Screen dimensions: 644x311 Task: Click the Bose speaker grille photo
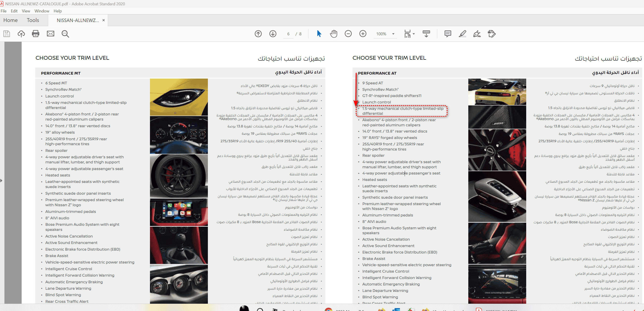[x=497, y=117]
